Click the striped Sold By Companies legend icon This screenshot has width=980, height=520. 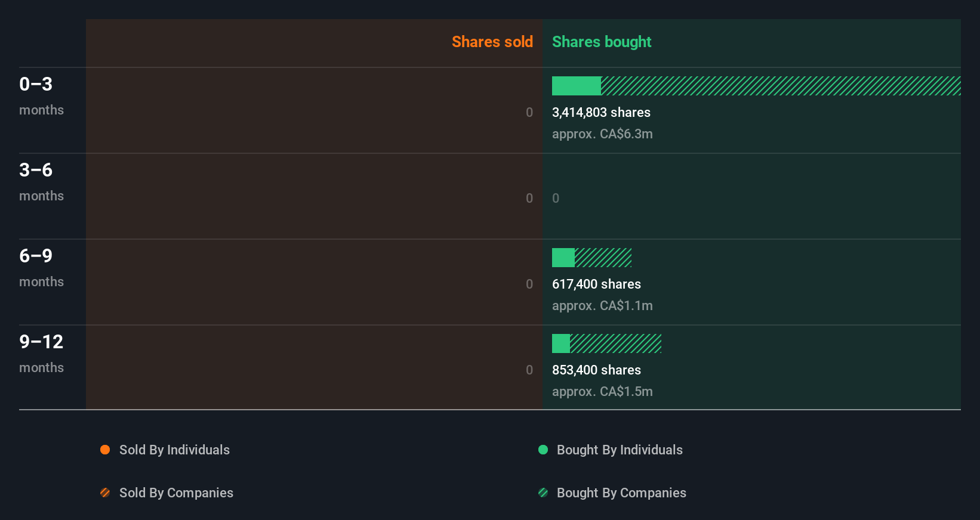(x=105, y=493)
